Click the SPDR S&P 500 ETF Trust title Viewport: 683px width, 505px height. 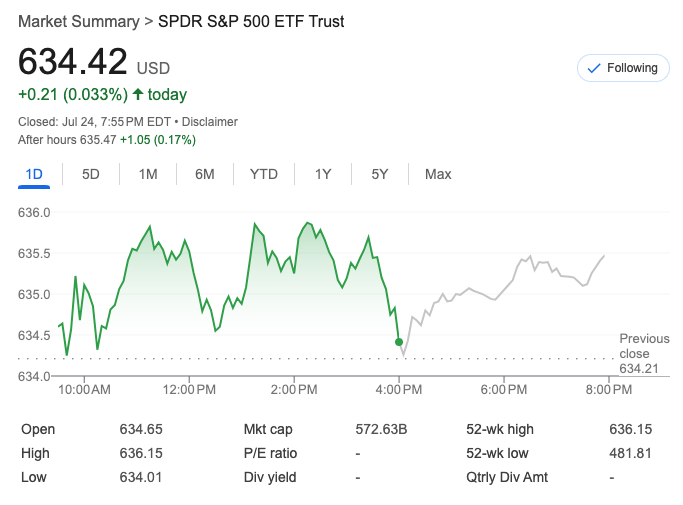click(x=251, y=21)
